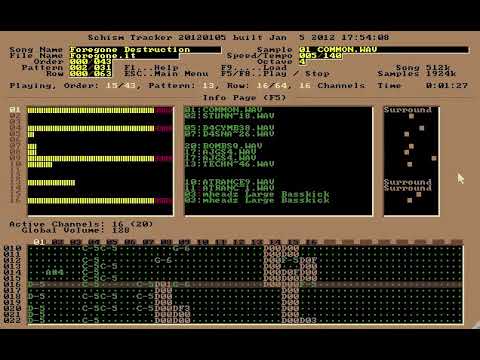Select sample row '05:D4CYMB38.WAV'

pyautogui.click(x=229, y=128)
